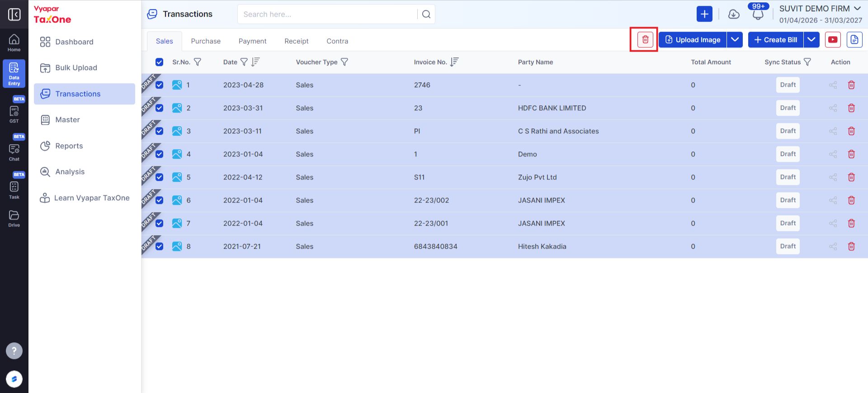Image resolution: width=868 pixels, height=393 pixels.
Task: Expand the Create Bill dropdown arrow
Action: [x=811, y=40]
